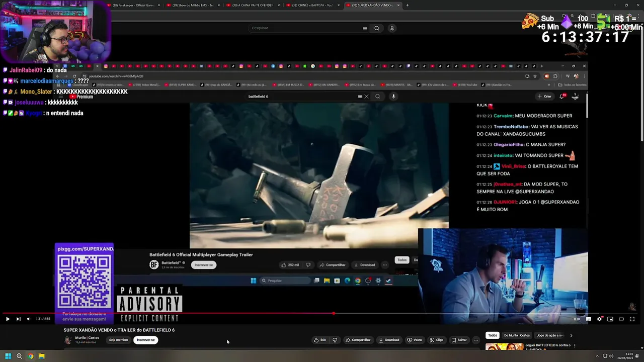Viewport: 644px width, 362px height.
Task: Switch to the Show do Milhão EMS tab
Action: [193, 5]
